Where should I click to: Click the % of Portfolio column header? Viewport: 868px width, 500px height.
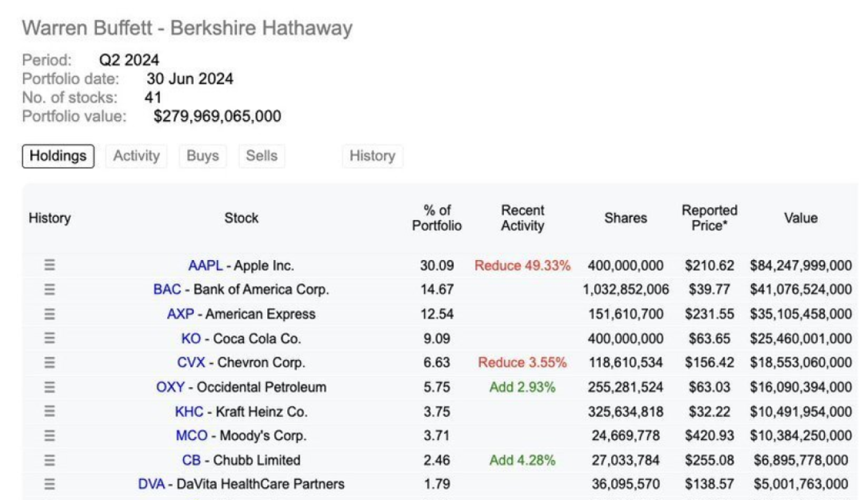click(437, 218)
